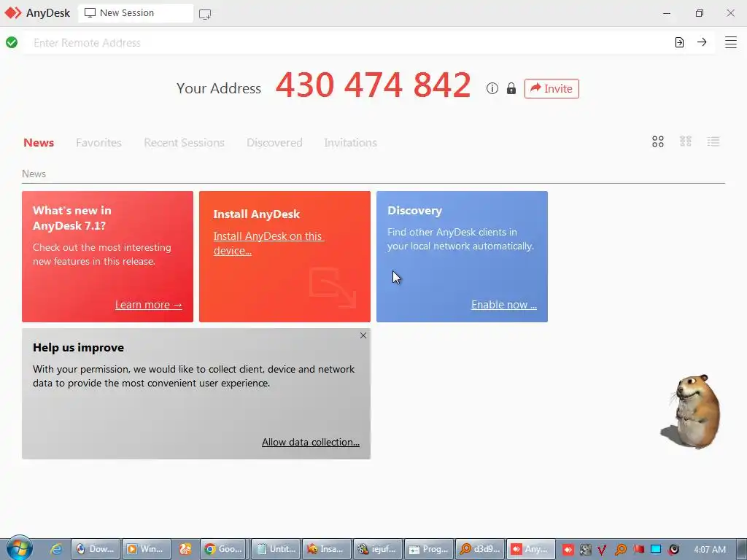Click the Enable now link in Discovery

[504, 305]
